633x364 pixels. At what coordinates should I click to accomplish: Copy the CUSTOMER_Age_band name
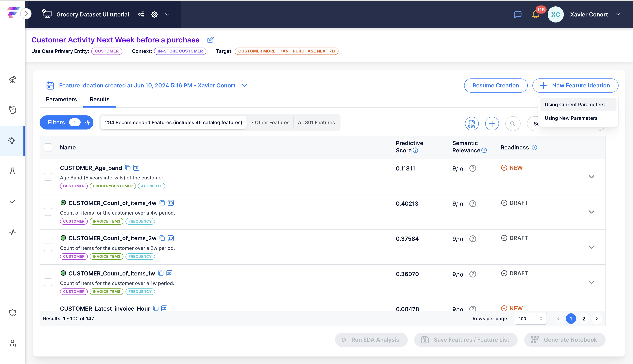[x=128, y=168]
